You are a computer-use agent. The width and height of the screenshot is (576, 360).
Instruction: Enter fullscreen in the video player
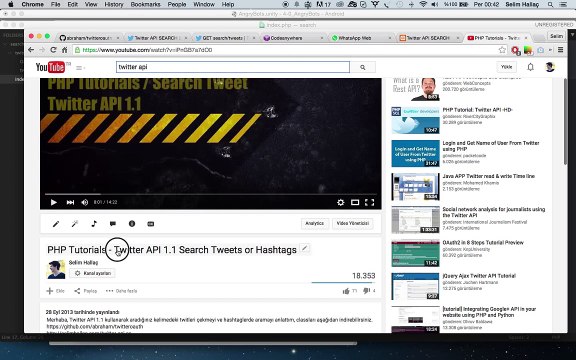(x=370, y=202)
